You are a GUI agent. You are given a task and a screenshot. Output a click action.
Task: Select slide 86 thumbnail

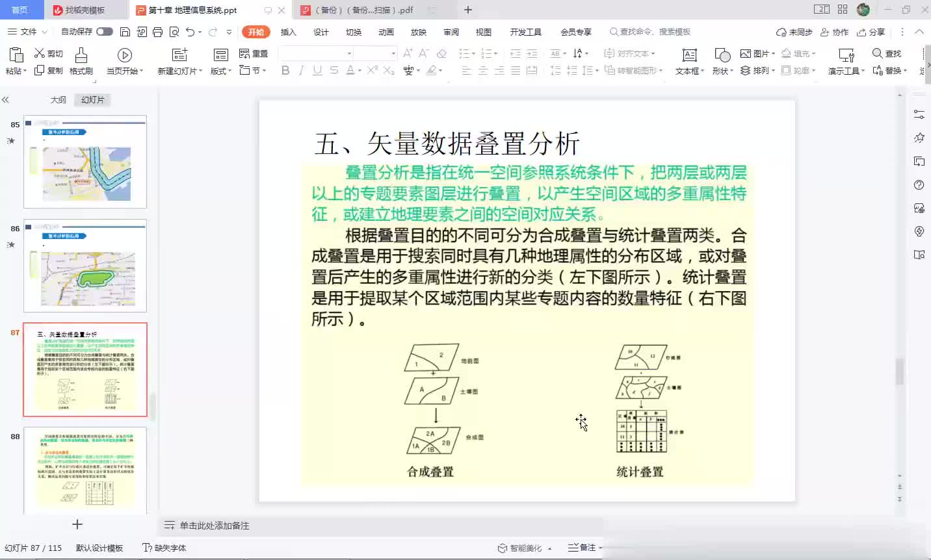tap(85, 265)
